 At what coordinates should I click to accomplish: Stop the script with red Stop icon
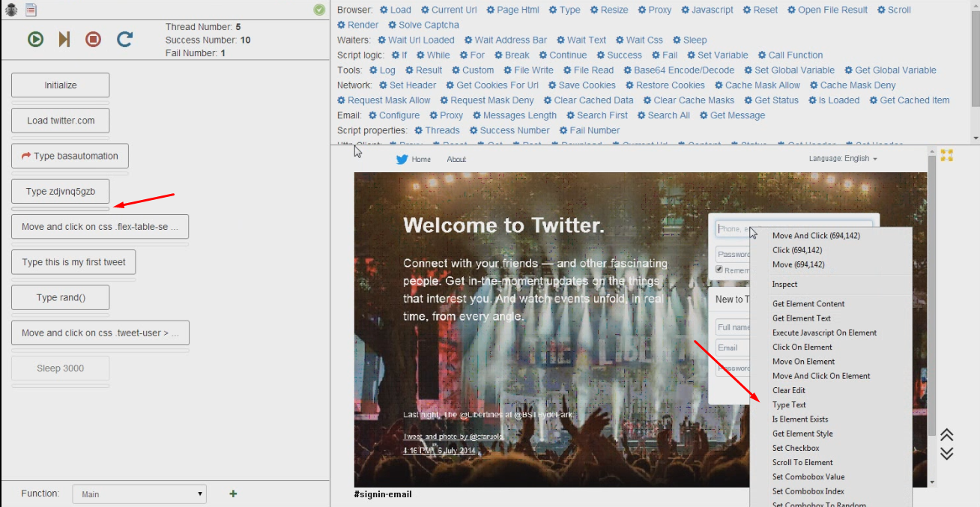(x=93, y=39)
